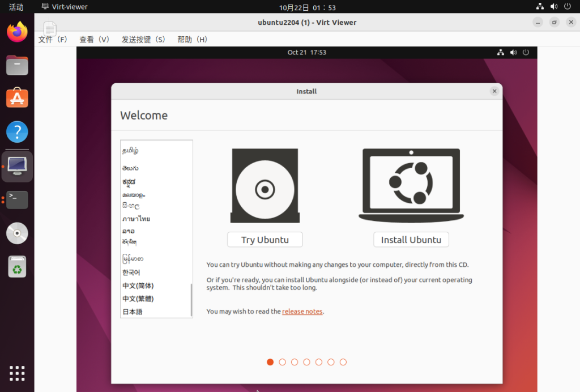Open the 发送按键 (S) menu
The width and height of the screenshot is (580, 392).
tap(143, 40)
